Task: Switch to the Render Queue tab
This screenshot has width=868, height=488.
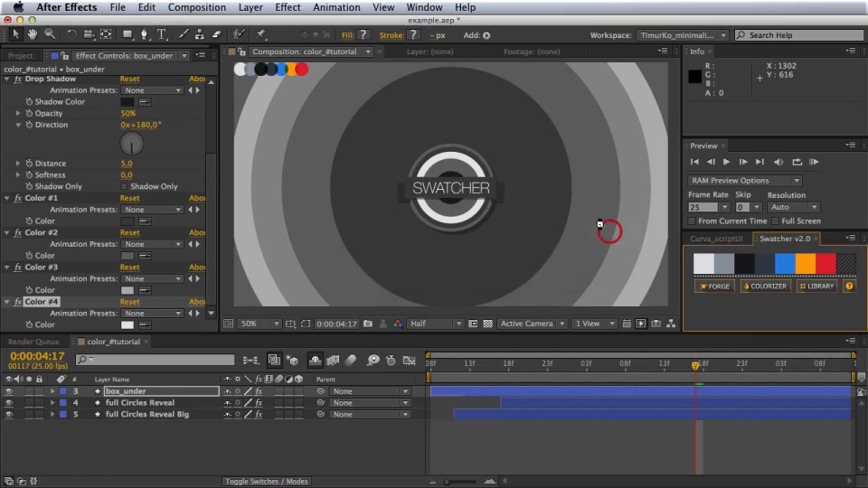Action: 33,342
